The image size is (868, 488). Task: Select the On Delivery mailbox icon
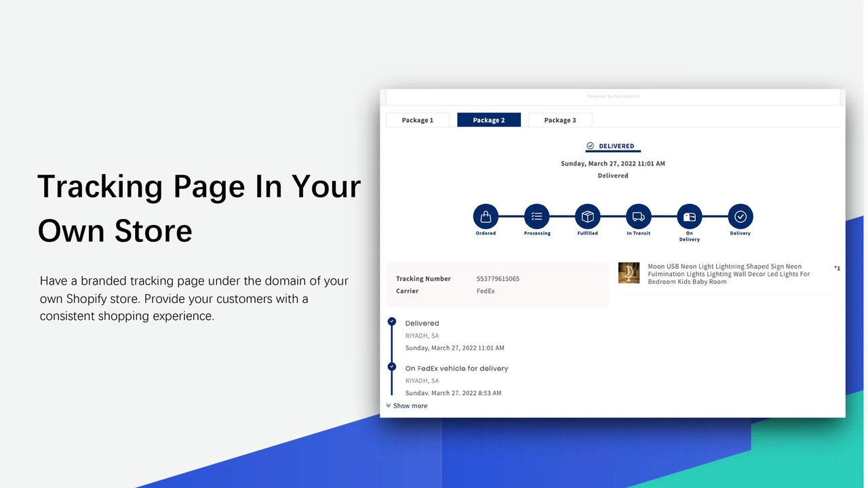click(x=689, y=215)
